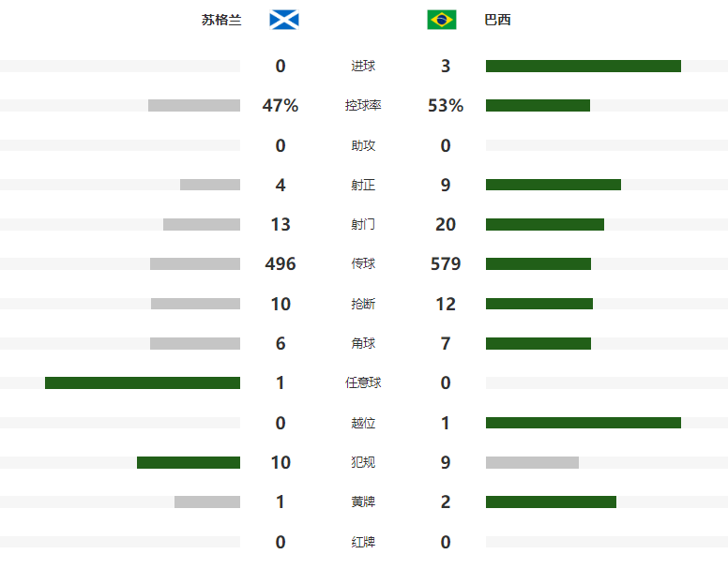The image size is (728, 569).
Task: Click the 任意球 stat label
Action: [x=363, y=382]
